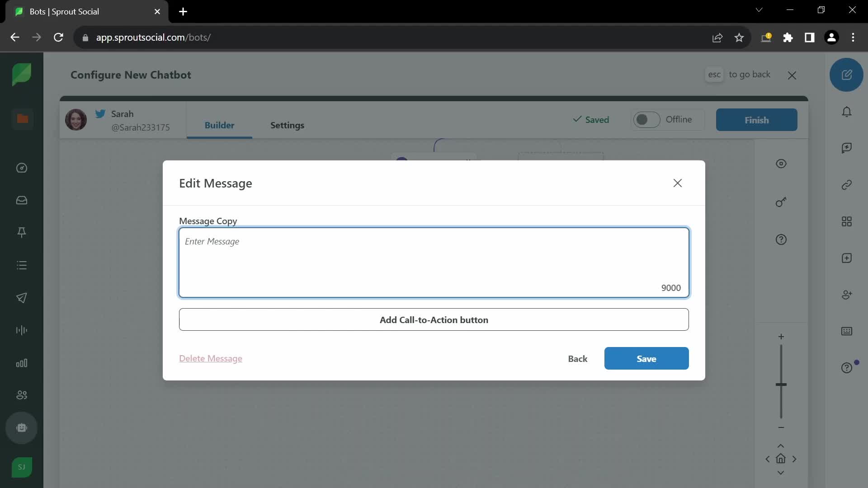Click the Finish button

coord(756,119)
